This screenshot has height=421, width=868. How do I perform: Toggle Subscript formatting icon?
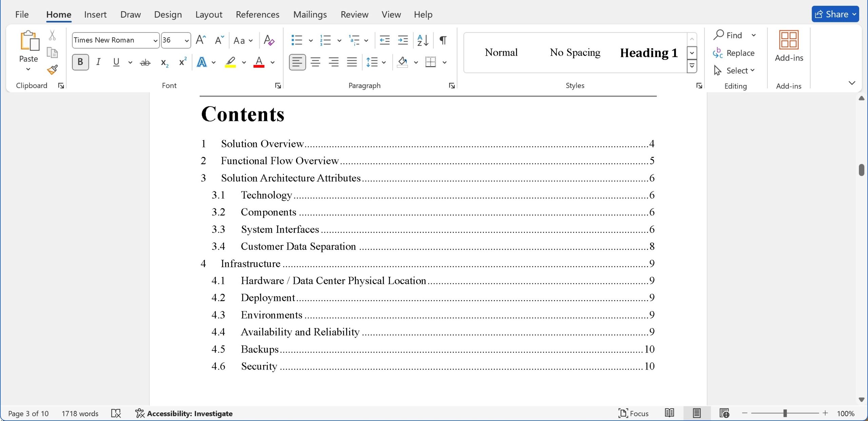(x=164, y=61)
